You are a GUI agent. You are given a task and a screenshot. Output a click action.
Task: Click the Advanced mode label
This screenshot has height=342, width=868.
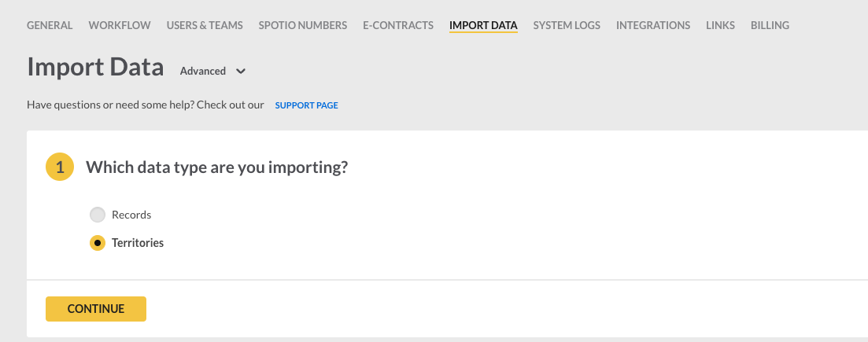(x=203, y=71)
